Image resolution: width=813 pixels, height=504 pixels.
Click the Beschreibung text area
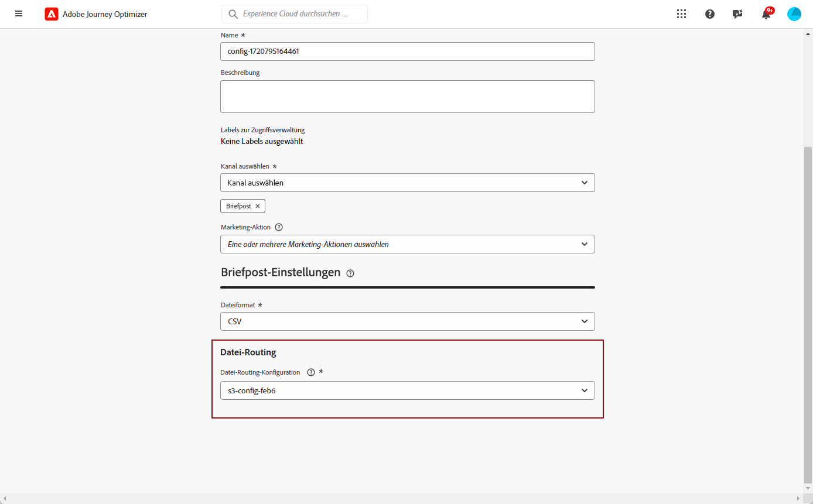pos(407,97)
